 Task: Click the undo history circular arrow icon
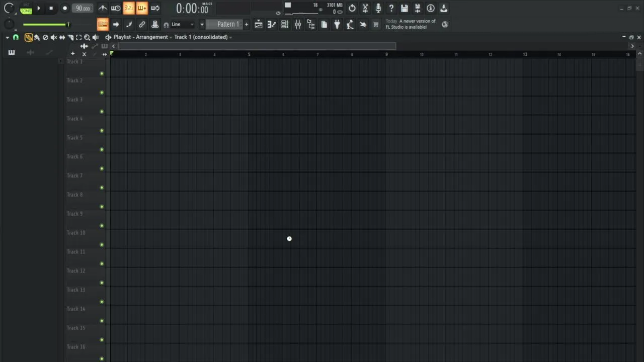pos(352,8)
